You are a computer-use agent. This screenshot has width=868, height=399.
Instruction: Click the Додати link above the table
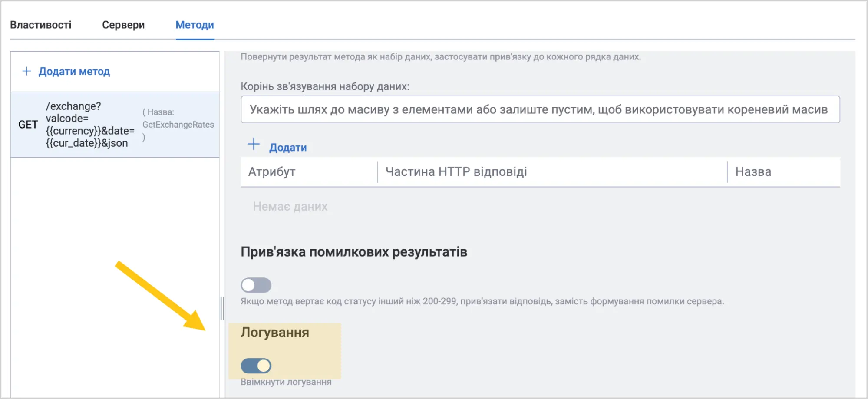coord(287,148)
